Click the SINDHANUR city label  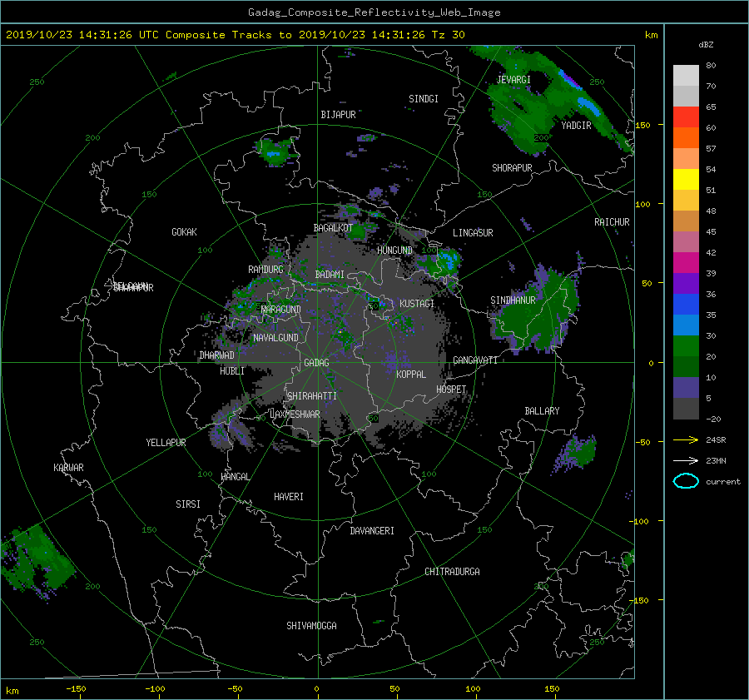[x=513, y=300]
